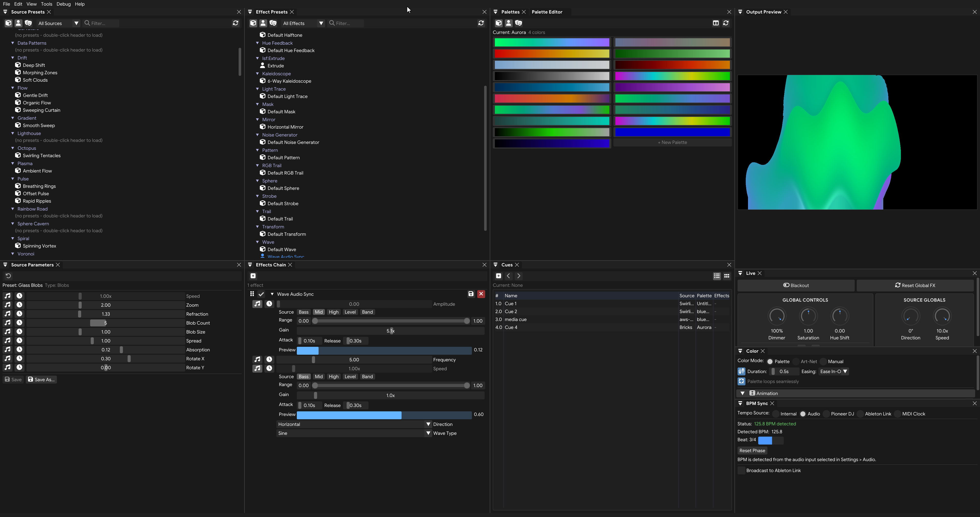Switch to the Palette Editor tab
Screen dimensions: 980x517
pyautogui.click(x=547, y=12)
